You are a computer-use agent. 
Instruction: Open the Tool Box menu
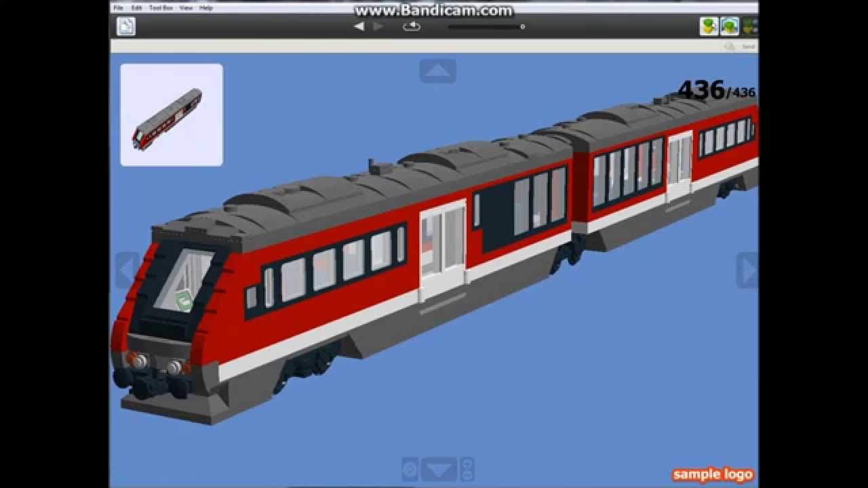[x=161, y=7]
